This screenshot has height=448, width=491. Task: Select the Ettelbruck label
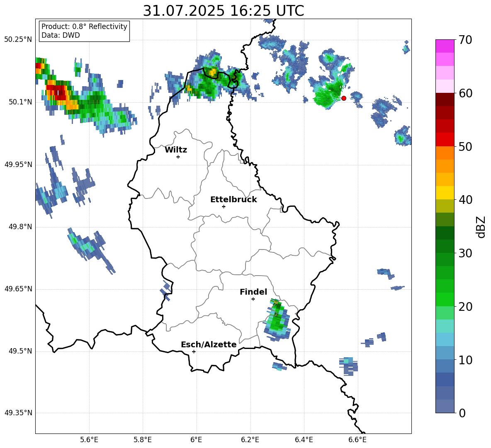[233, 200]
